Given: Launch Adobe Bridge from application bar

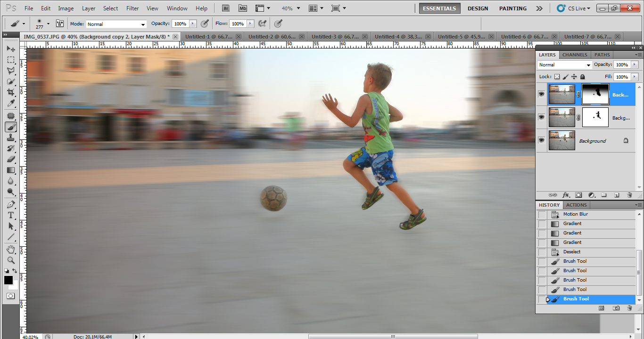Looking at the screenshot, I should tap(226, 8).
